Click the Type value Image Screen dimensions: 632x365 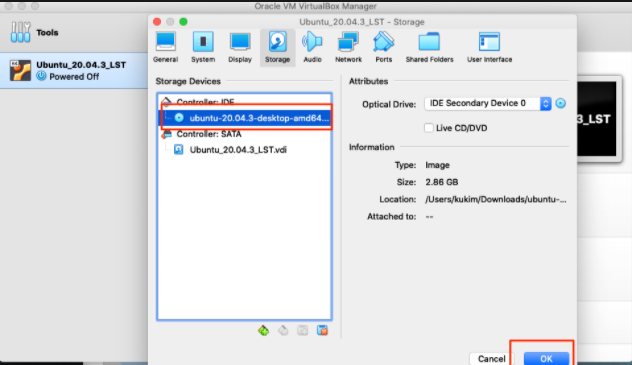point(437,165)
